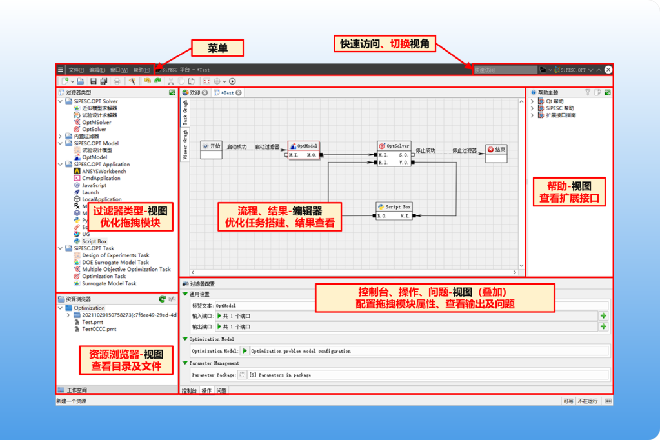Select the OptModel node on the canvas

click(304, 150)
